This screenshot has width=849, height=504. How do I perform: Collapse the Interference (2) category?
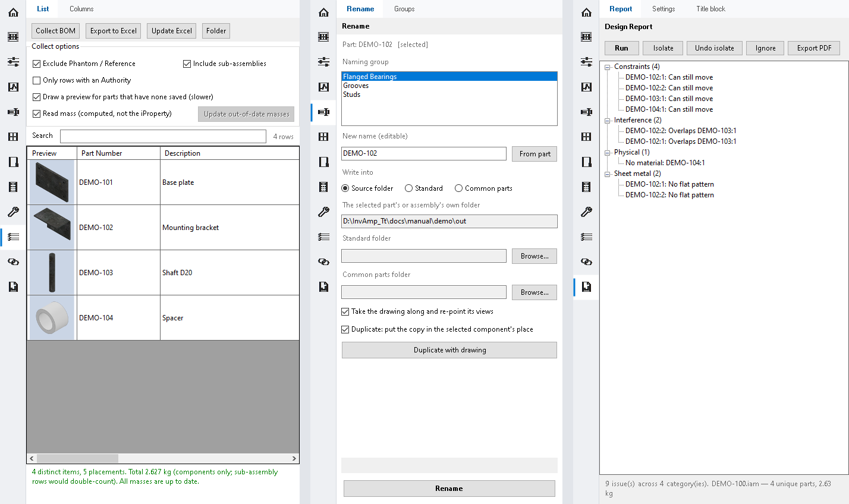(x=608, y=121)
